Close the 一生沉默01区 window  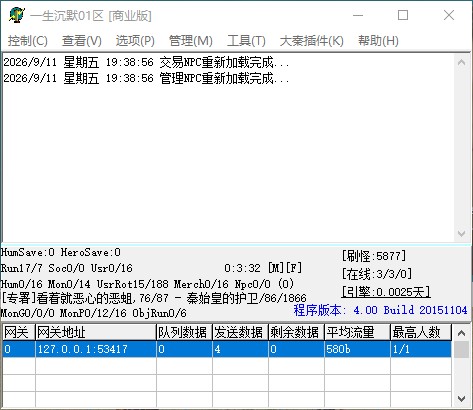[x=449, y=15]
